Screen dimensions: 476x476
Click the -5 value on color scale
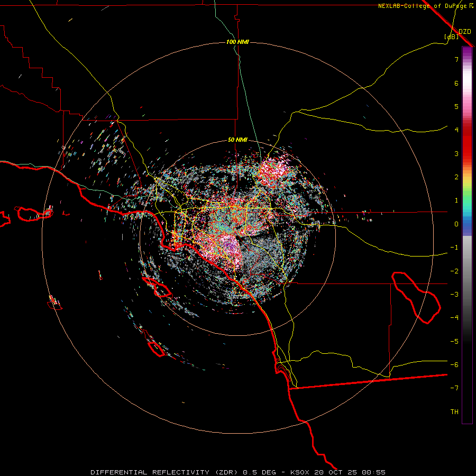[454, 342]
